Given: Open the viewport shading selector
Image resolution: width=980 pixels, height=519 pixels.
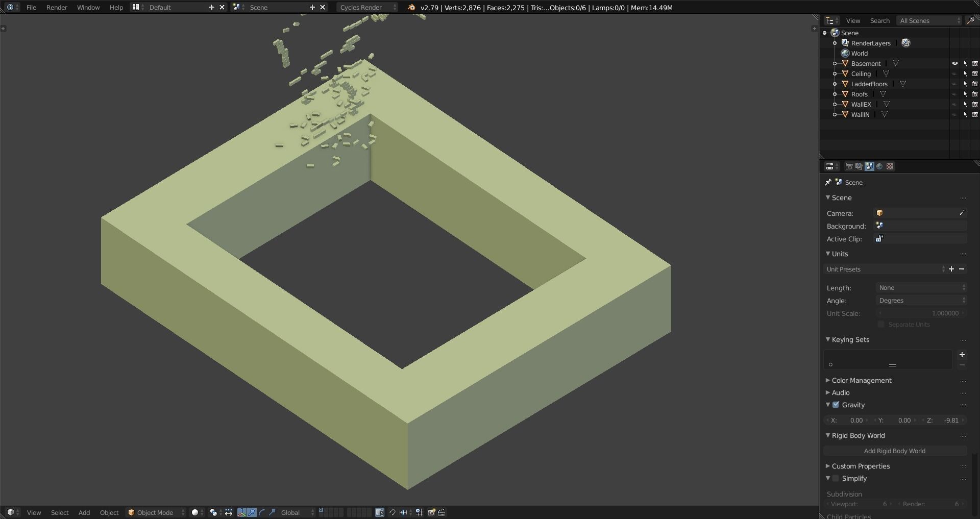Looking at the screenshot, I should tap(198, 512).
